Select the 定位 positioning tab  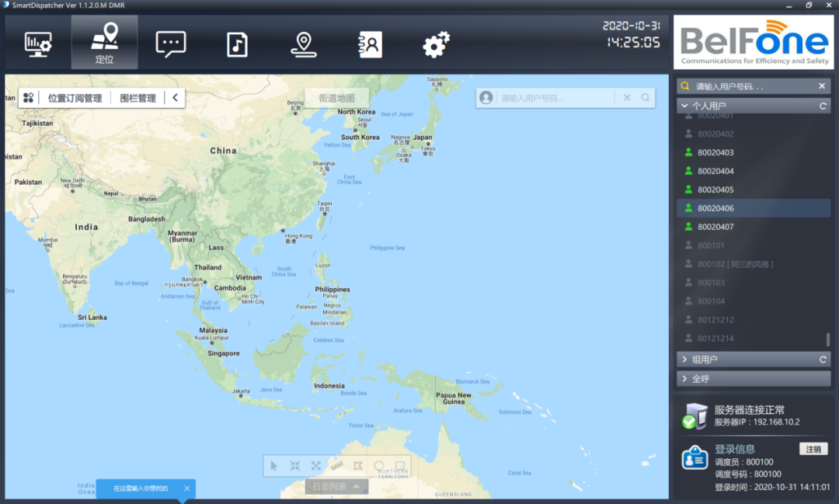(104, 42)
